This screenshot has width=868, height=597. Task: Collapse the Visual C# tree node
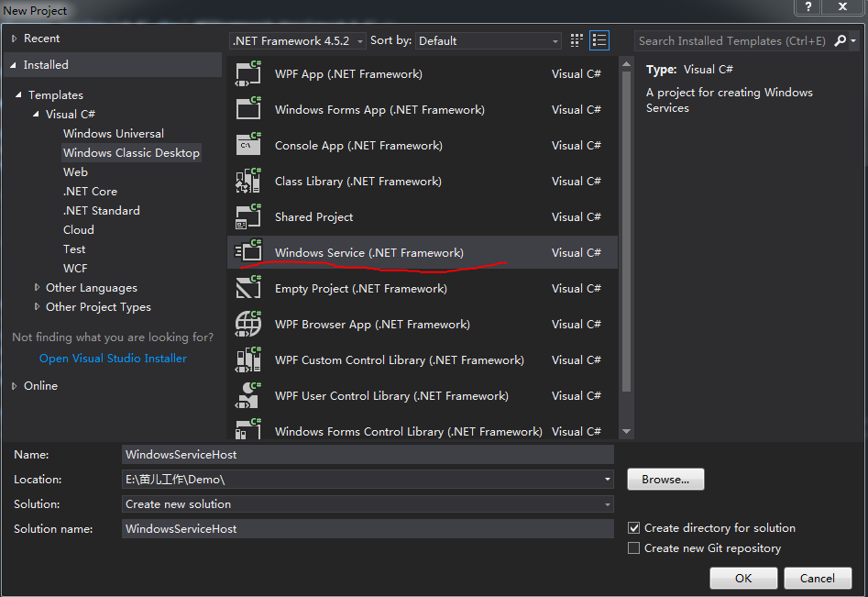(36, 115)
